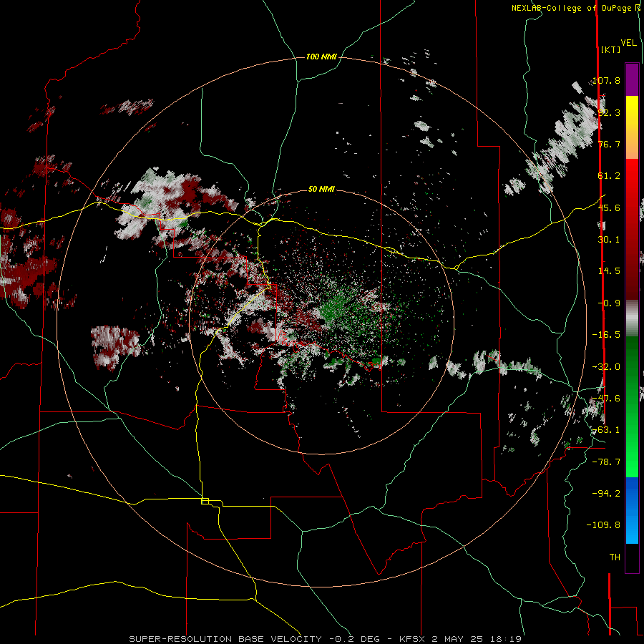
Task: Click the TH label in the legend
Action: [615, 557]
